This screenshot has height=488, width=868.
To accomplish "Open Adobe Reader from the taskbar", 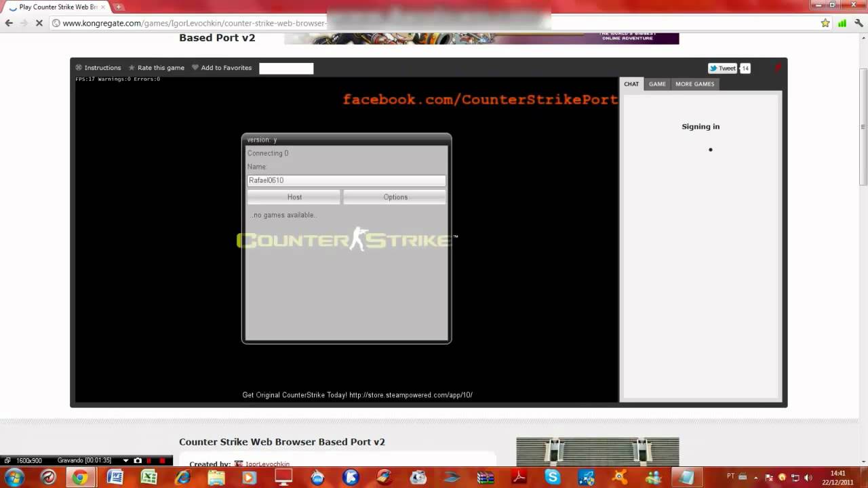I will [x=519, y=477].
